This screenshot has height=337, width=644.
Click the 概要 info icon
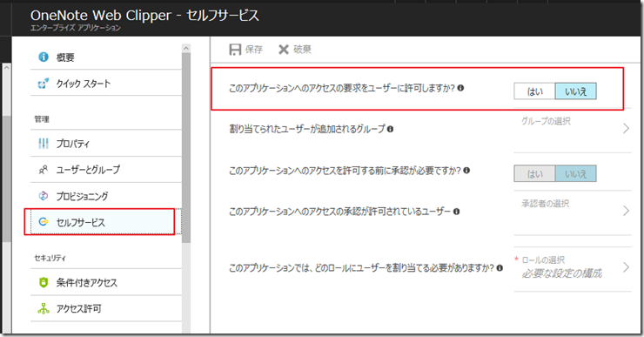coord(44,57)
